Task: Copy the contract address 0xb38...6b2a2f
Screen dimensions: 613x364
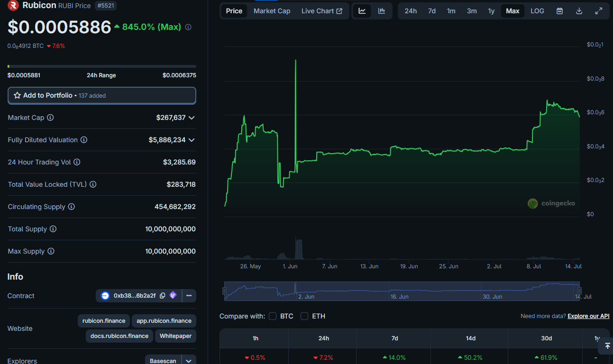Action: 163,295
